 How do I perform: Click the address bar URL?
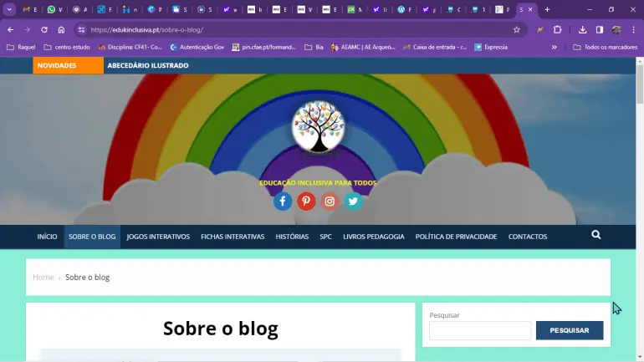pyautogui.click(x=146, y=29)
